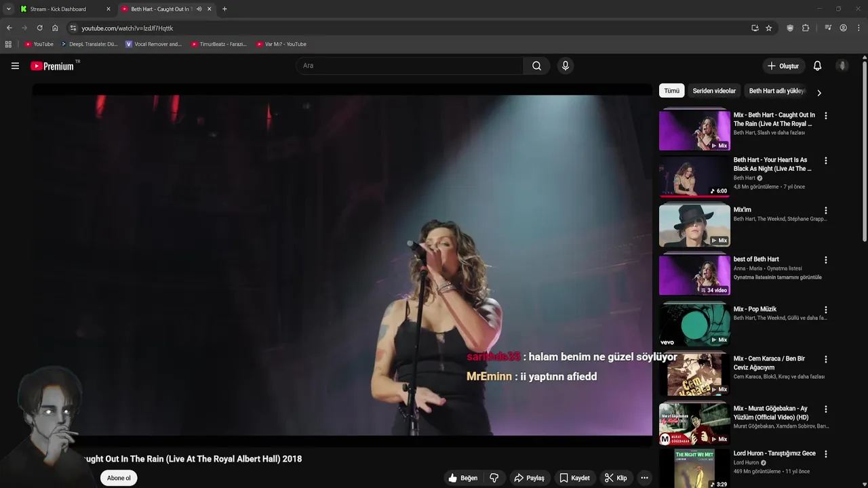Image resolution: width=868 pixels, height=488 pixels.
Task: Open browser extensions puzzle icon
Action: coord(806,28)
